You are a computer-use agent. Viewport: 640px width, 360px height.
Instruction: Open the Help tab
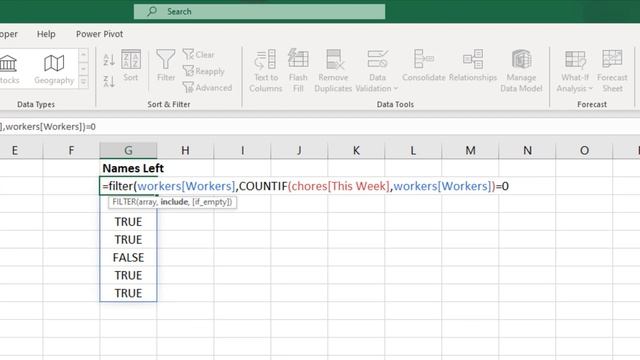(x=46, y=34)
